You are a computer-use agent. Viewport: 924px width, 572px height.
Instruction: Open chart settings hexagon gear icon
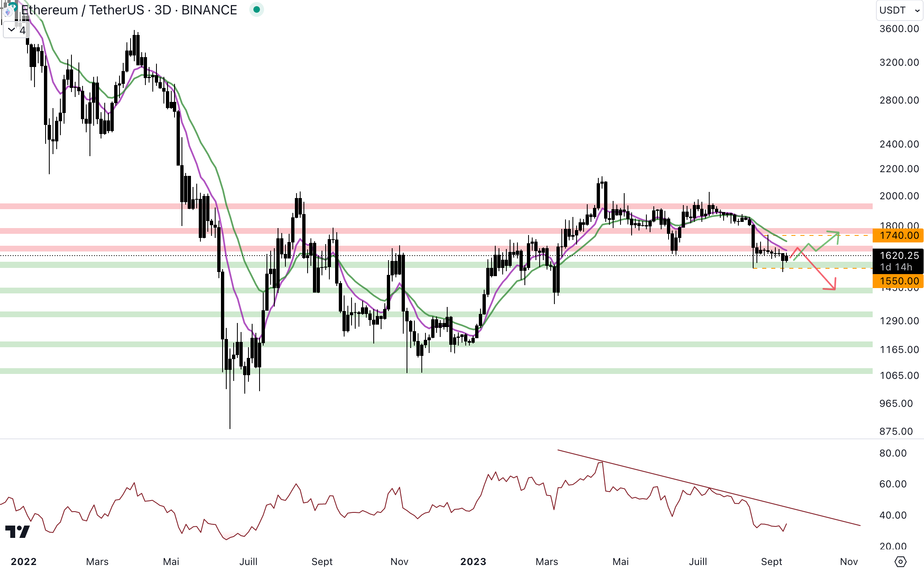point(900,561)
